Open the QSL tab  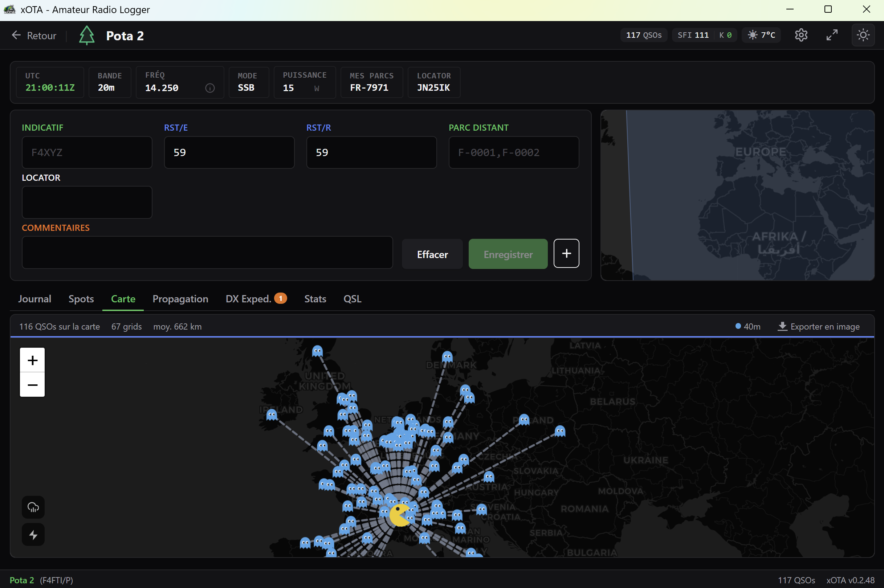[x=352, y=299]
